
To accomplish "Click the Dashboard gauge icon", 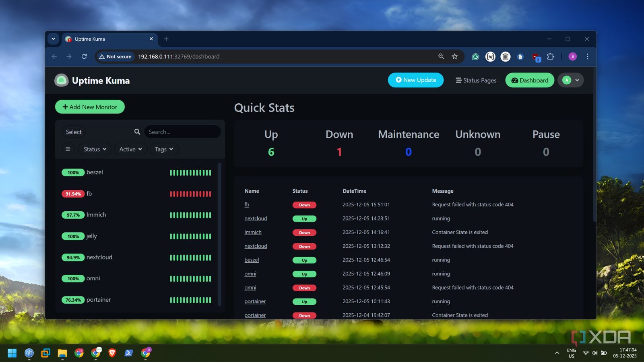I will click(x=515, y=80).
